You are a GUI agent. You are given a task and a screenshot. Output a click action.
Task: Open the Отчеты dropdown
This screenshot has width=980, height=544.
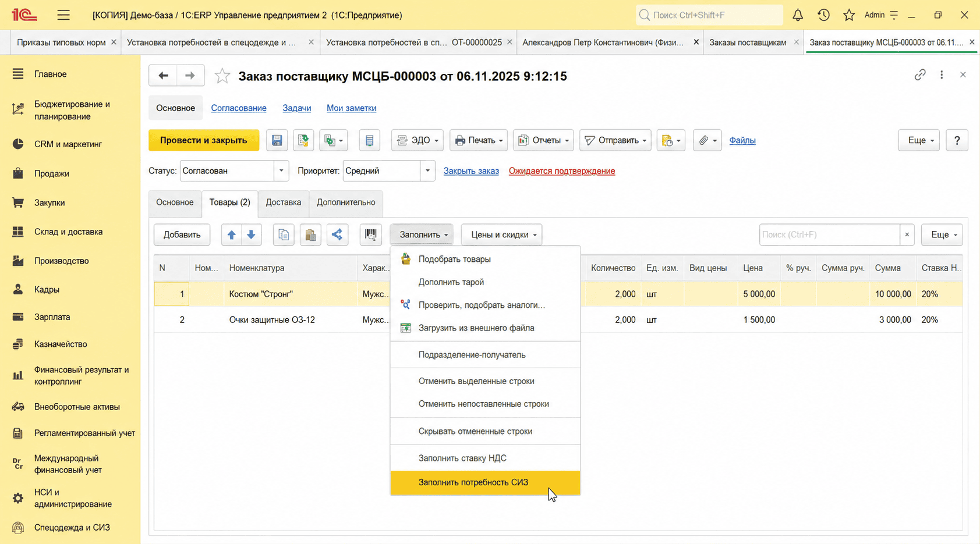pyautogui.click(x=543, y=140)
